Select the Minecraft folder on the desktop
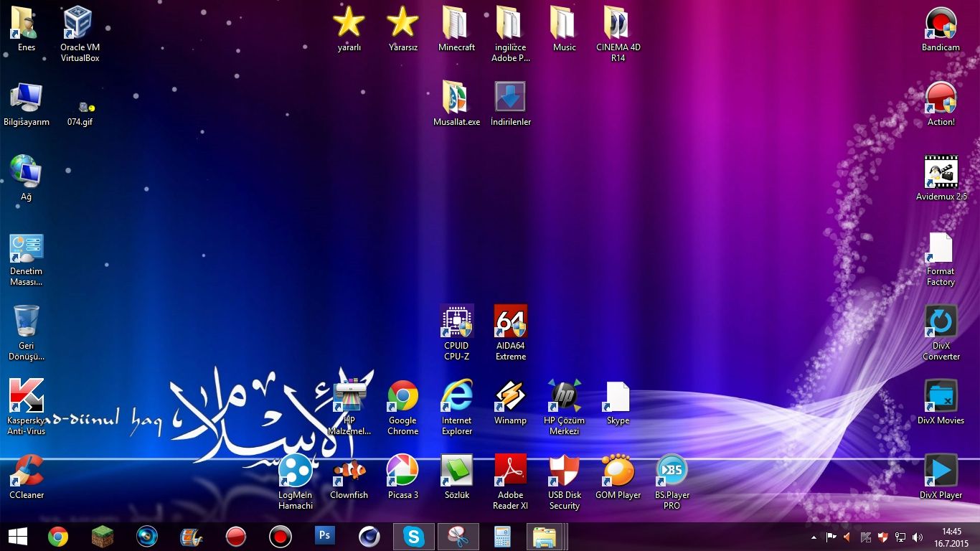This screenshot has width=980, height=551. [456, 30]
